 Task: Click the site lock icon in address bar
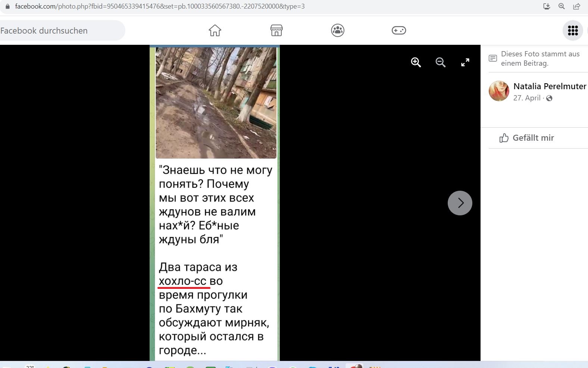[x=7, y=6]
